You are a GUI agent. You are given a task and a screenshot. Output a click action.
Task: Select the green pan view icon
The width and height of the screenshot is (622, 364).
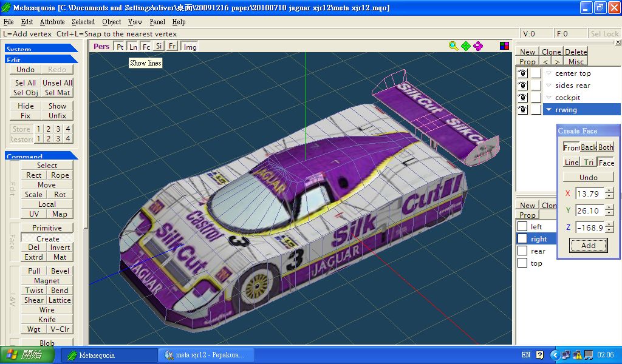(466, 46)
